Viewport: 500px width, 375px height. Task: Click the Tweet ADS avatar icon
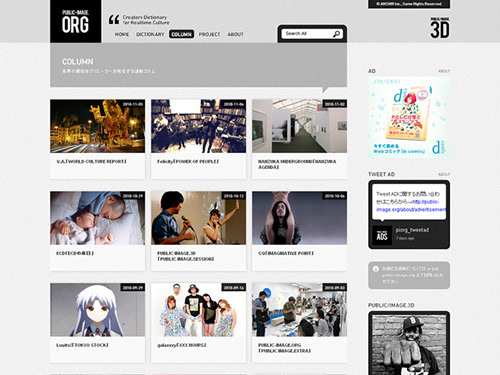pyautogui.click(x=382, y=235)
